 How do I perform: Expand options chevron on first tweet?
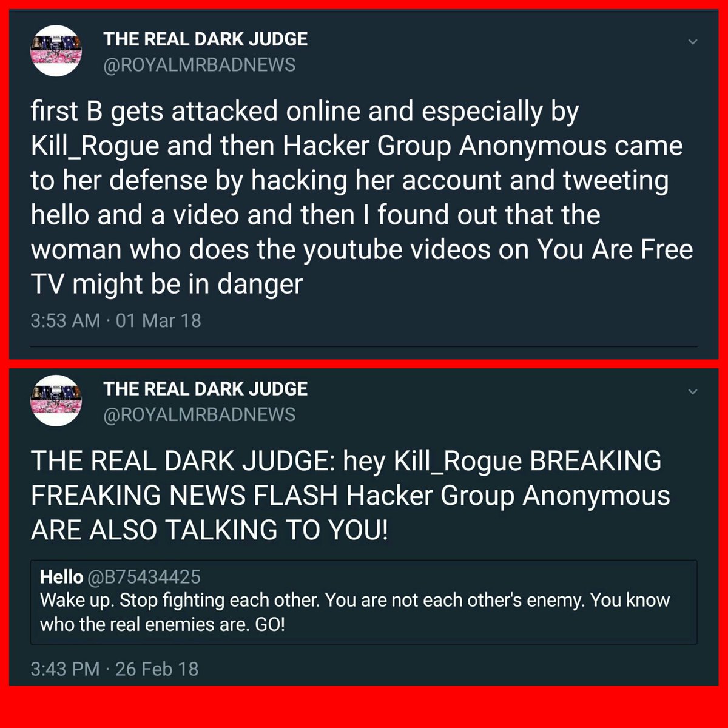click(693, 42)
